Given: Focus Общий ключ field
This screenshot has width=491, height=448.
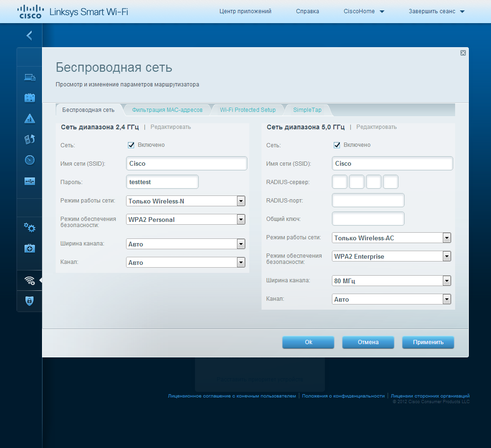Looking at the screenshot, I should coord(368,219).
